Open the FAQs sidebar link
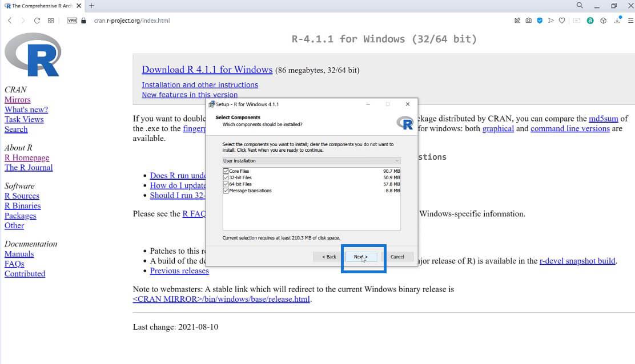 click(x=14, y=264)
